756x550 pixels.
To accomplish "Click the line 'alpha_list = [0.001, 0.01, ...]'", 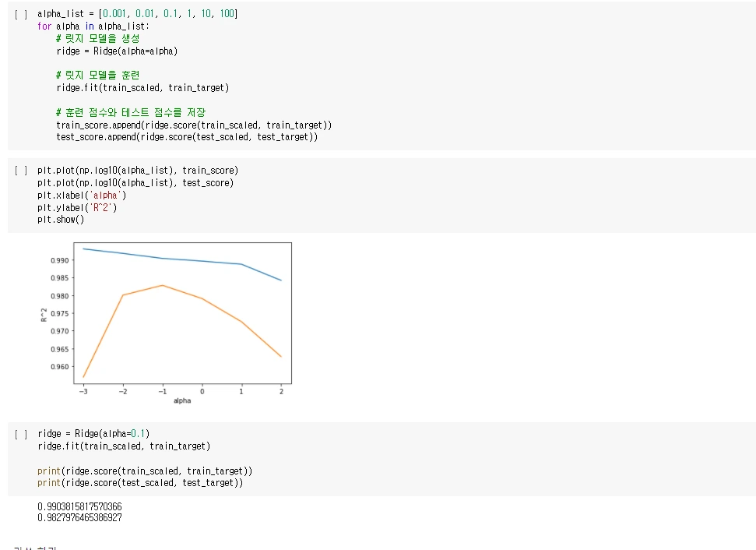I will 137,13.
